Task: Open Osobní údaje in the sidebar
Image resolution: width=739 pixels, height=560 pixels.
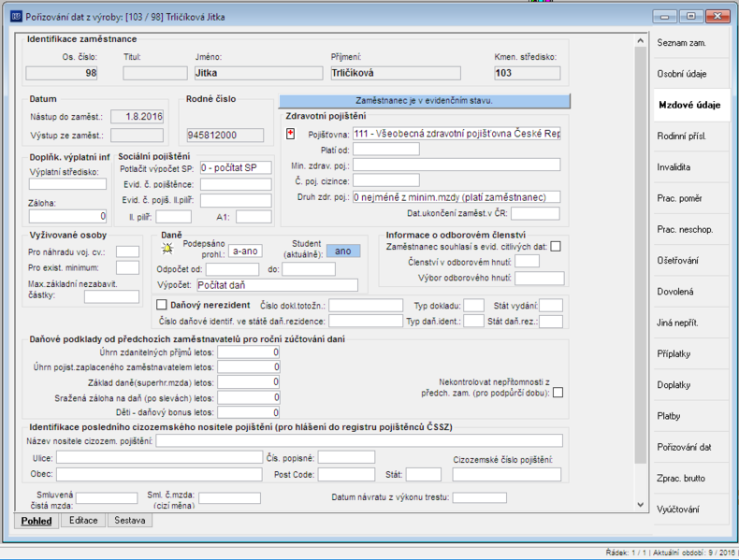Action: point(682,74)
